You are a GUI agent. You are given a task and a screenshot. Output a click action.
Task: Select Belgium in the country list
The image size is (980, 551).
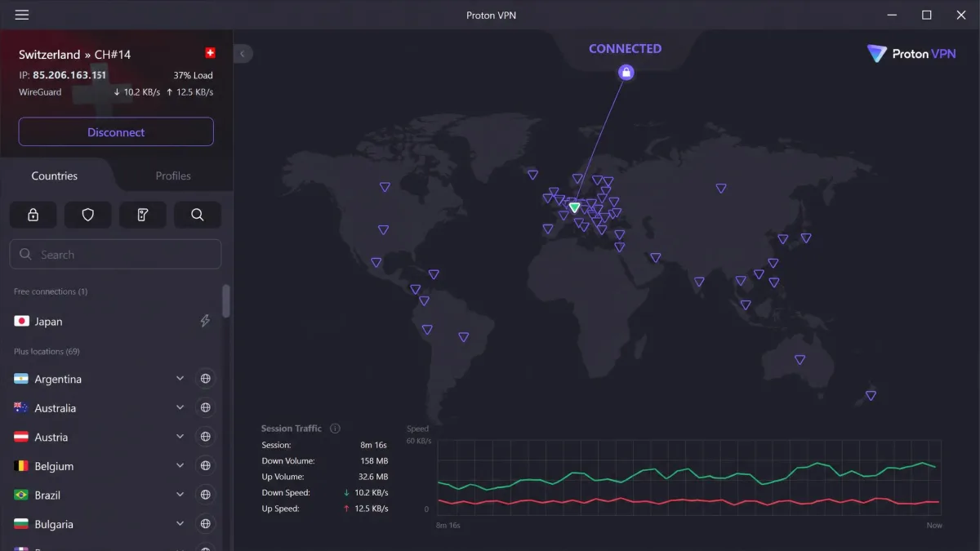54,465
